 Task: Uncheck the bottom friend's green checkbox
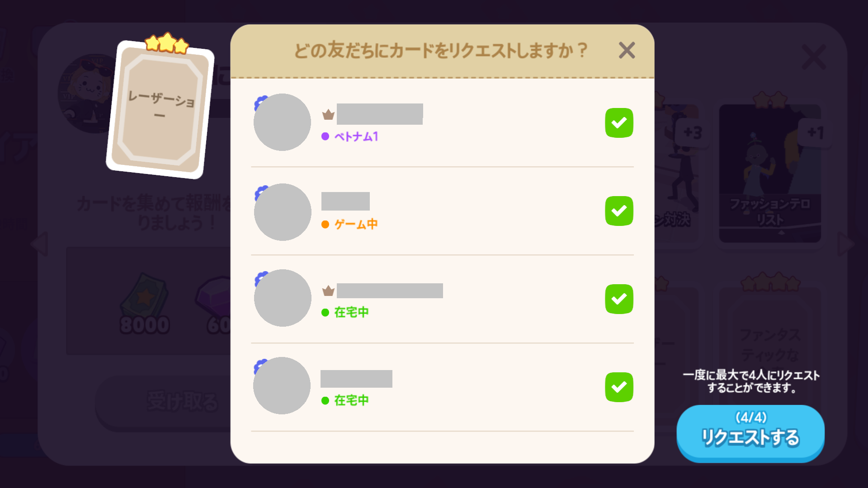pyautogui.click(x=619, y=387)
